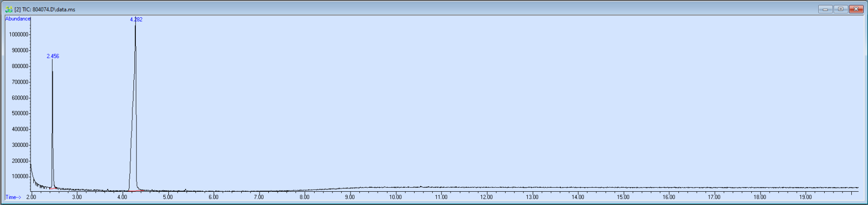Click the apex of the 2.456 peak
This screenshot has width=868, height=205.
coord(52,60)
